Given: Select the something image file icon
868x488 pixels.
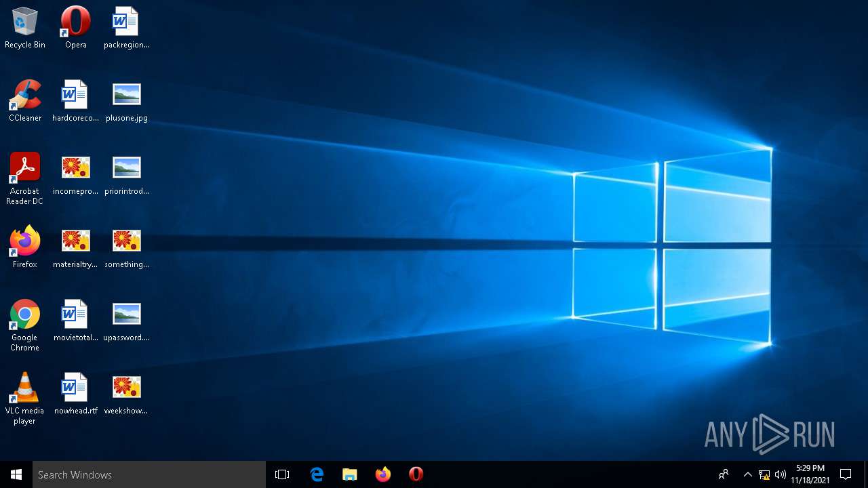Looking at the screenshot, I should (127, 247).
